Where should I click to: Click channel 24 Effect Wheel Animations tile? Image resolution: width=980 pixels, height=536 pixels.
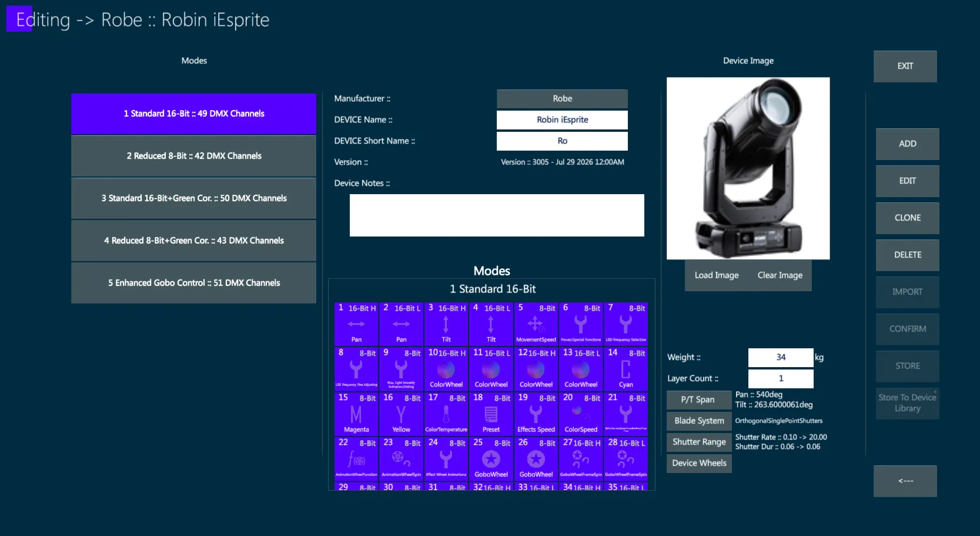(x=446, y=458)
